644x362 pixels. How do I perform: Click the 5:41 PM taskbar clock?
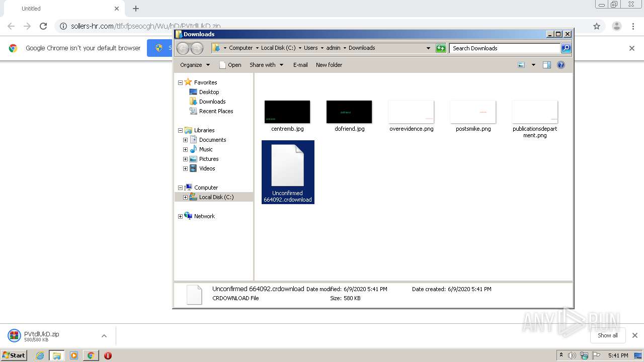pyautogui.click(x=618, y=355)
